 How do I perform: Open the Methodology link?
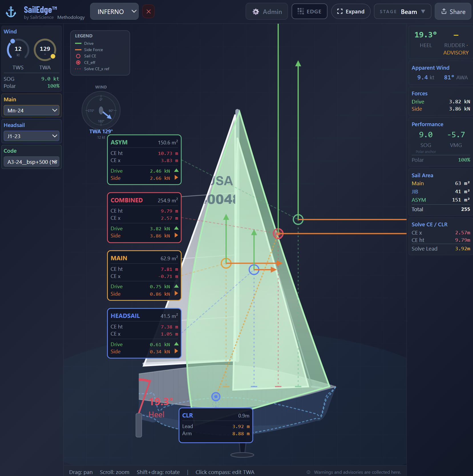[71, 17]
